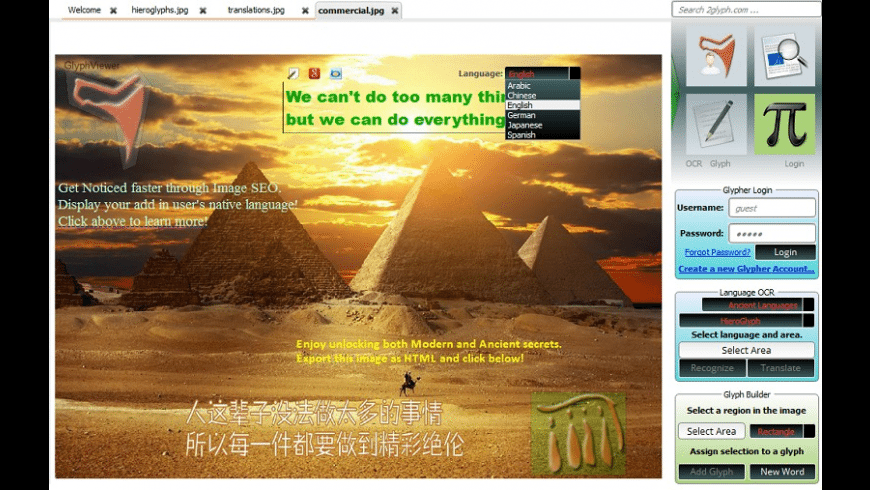Screen dimensions: 870x490
Task: Click the Login button
Action: pos(785,252)
